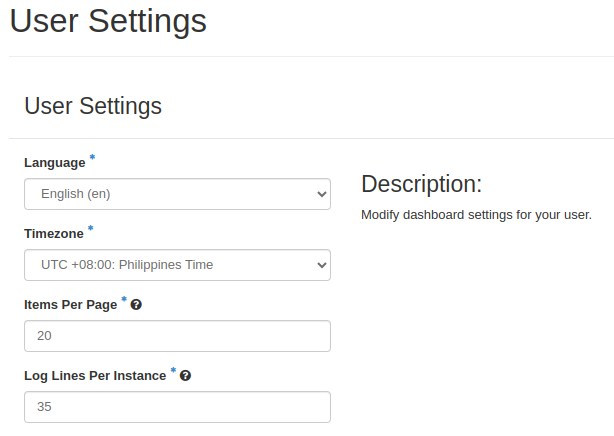Click the required asterisk after Log Lines Per Instance
Screen dimensions: 614x436
[x=173, y=370]
